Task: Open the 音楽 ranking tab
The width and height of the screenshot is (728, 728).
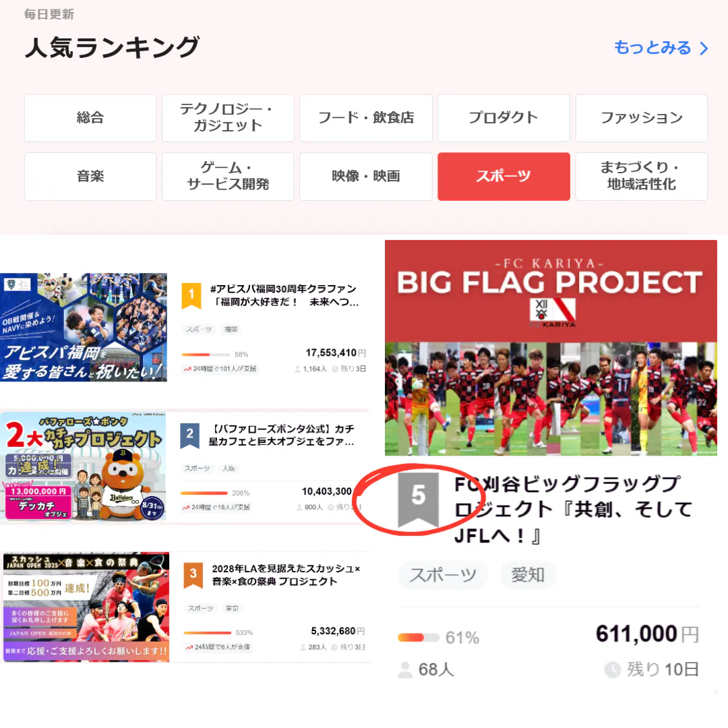Action: 90,177
